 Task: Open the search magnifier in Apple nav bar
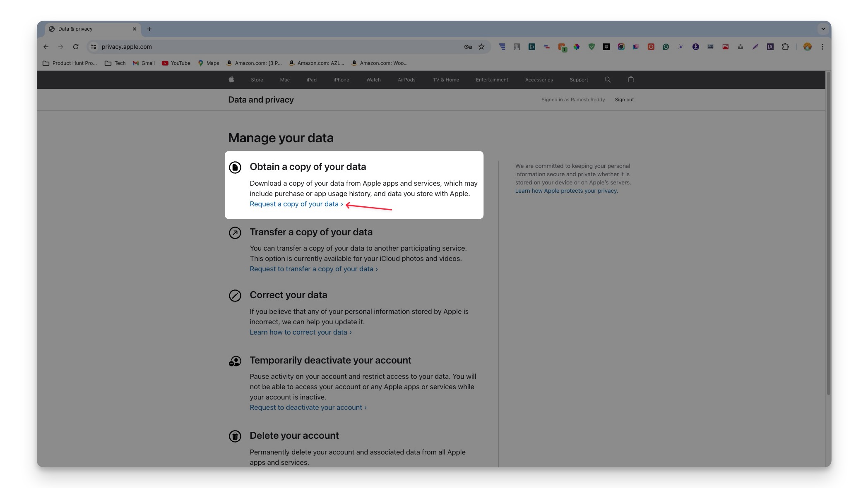point(608,79)
